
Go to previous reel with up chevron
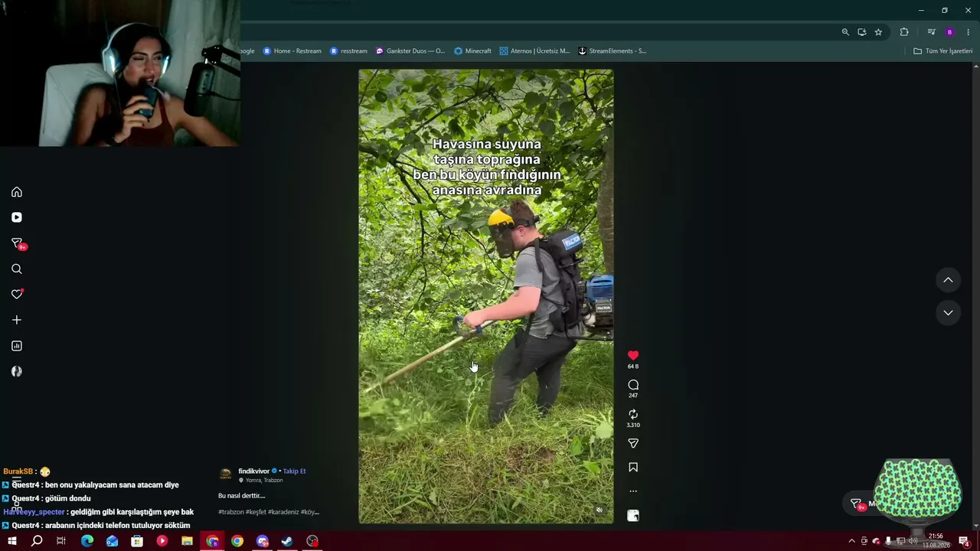tap(948, 280)
